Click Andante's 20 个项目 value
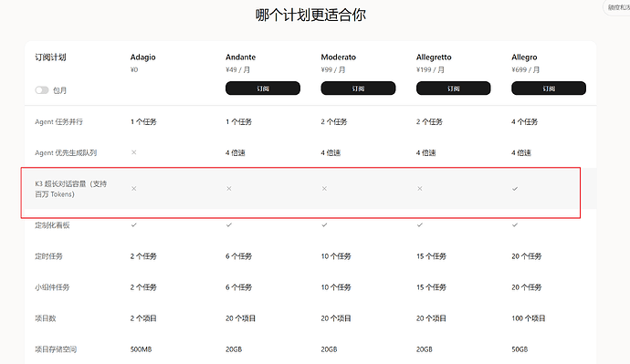Viewport: 630px width, 364px height. click(x=240, y=318)
